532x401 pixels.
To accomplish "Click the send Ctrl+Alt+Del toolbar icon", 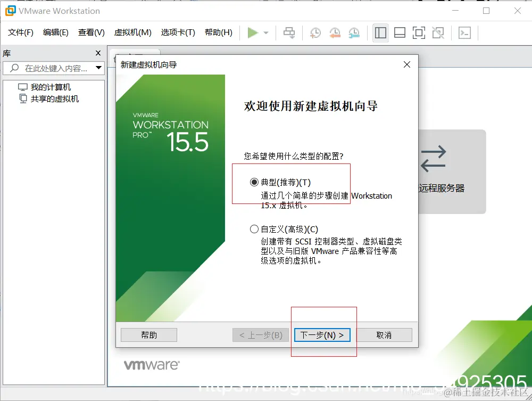I will [x=289, y=33].
